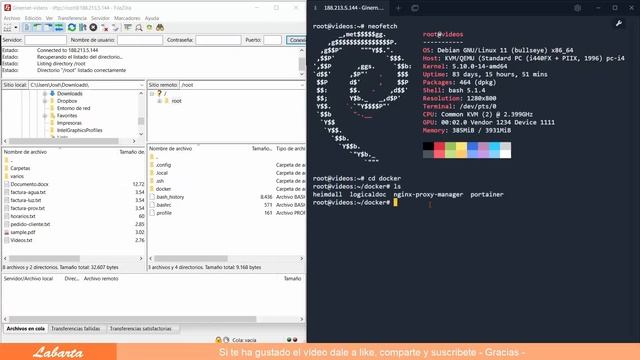The height and width of the screenshot is (360, 640).
Task: Select Entorno de red in local tree
Action: (x=73, y=108)
